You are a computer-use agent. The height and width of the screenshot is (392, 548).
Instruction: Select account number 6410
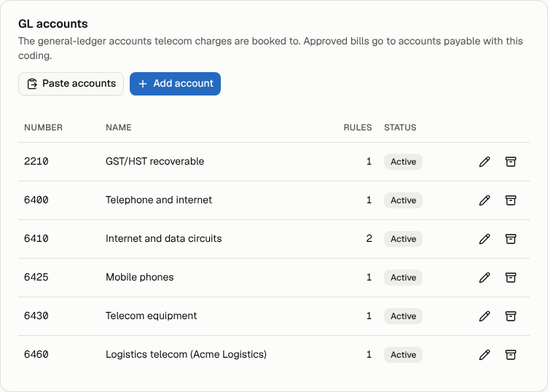click(x=36, y=238)
